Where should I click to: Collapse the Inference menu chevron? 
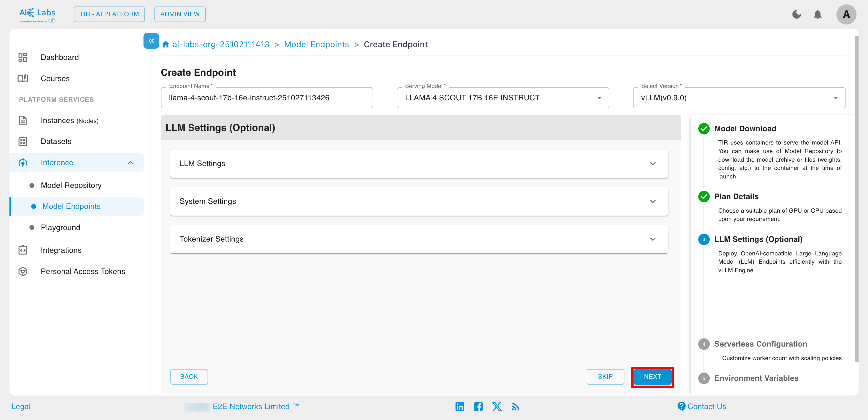pos(131,163)
